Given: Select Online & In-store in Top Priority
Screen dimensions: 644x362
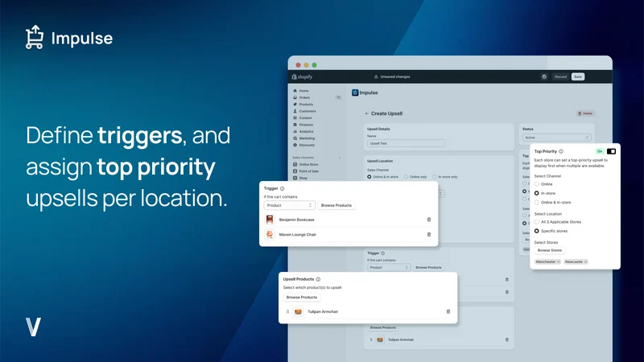Looking at the screenshot, I should click(536, 203).
